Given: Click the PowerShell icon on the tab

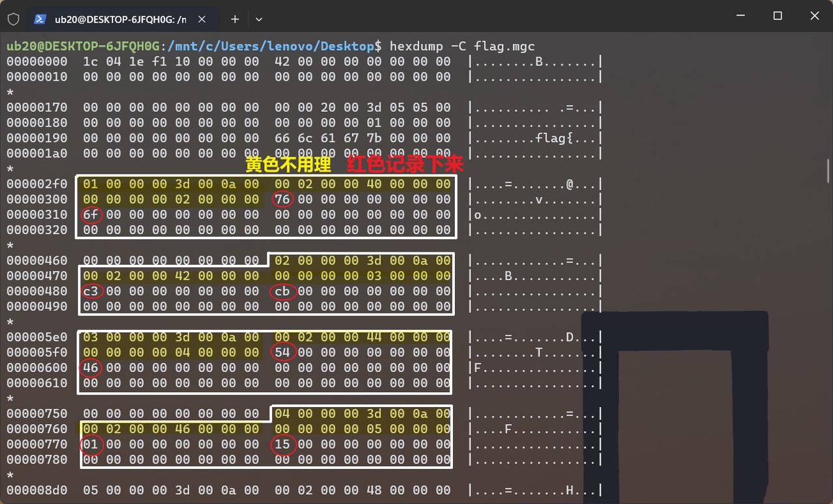Looking at the screenshot, I should (40, 20).
